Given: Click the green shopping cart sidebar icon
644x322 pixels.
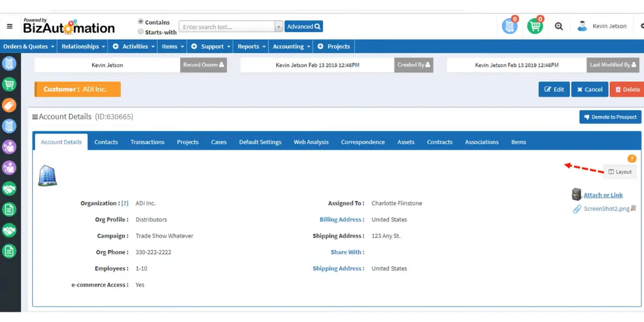Looking at the screenshot, I should tap(9, 84).
